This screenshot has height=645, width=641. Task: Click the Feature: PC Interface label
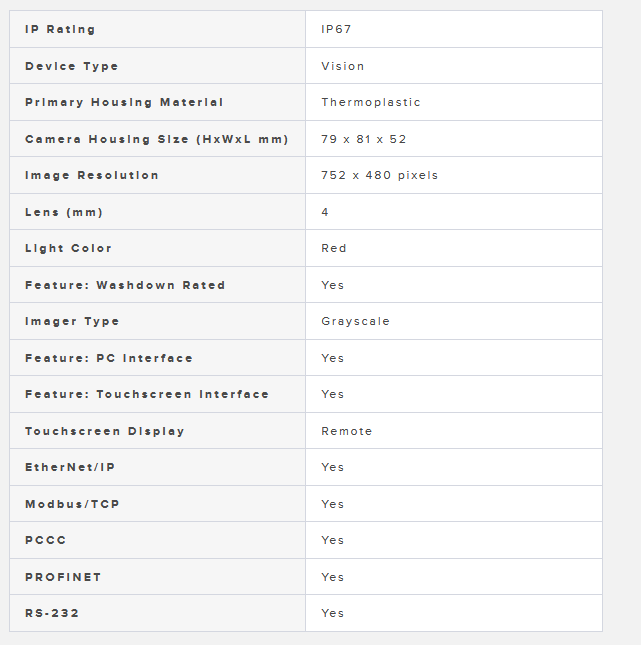(109, 358)
